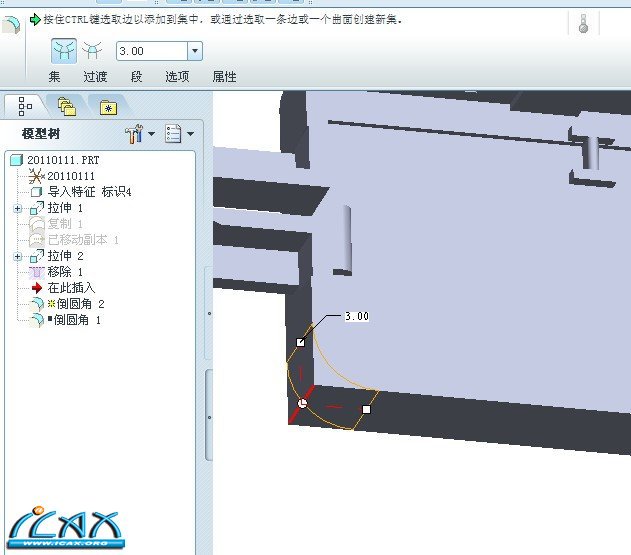
Task: Click the navigator panel collapse sash handle
Action: click(x=209, y=417)
